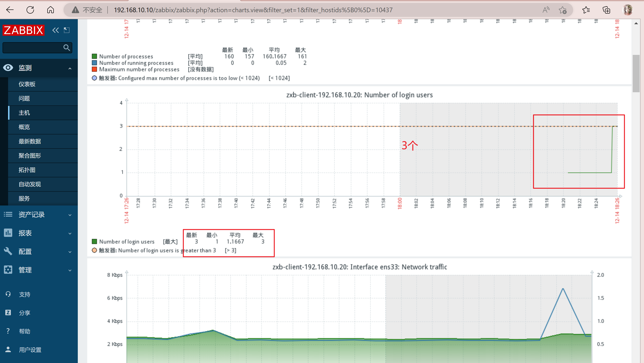Collapse the sidebar with double-chevron icon
The image size is (644, 363).
[55, 30]
